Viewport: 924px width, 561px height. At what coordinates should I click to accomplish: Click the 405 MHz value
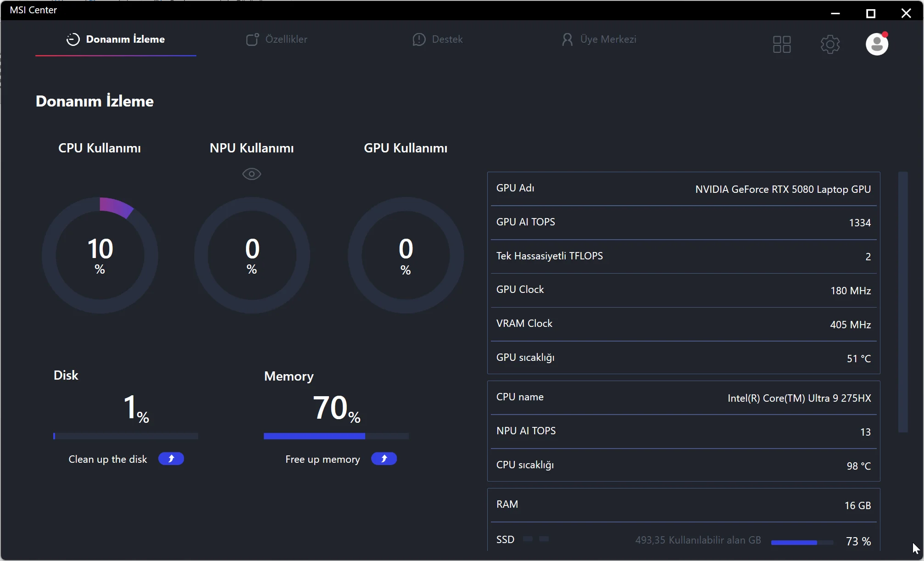pyautogui.click(x=851, y=325)
